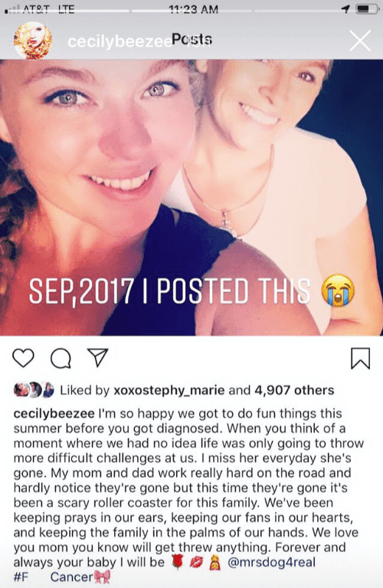Image resolution: width=383 pixels, height=588 pixels.
Task: Open cecilybeezee username in caption
Action: [x=54, y=414]
